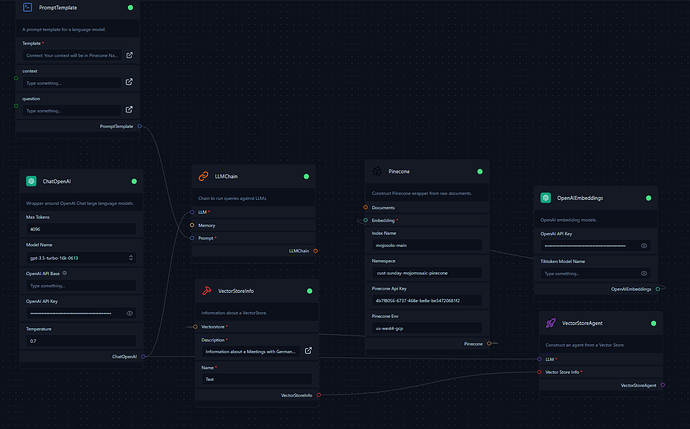
Task: Click VectorStoreAgent green status indicator
Action: coord(653,323)
